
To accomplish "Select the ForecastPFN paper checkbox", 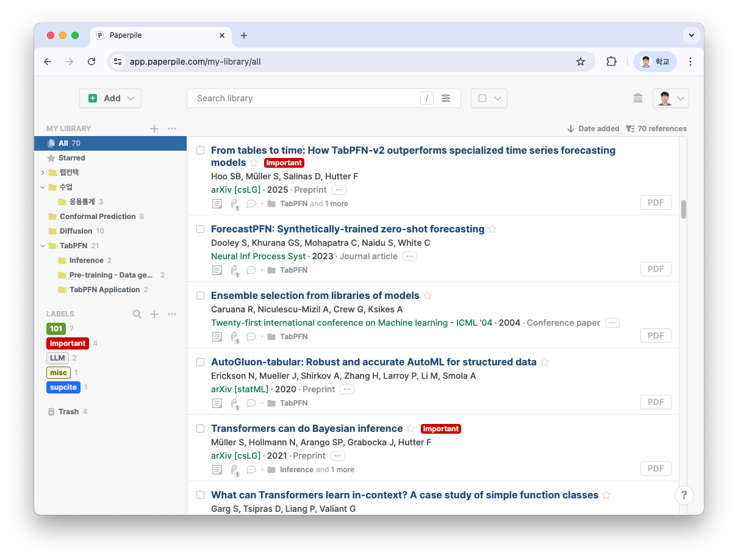I will (x=200, y=229).
